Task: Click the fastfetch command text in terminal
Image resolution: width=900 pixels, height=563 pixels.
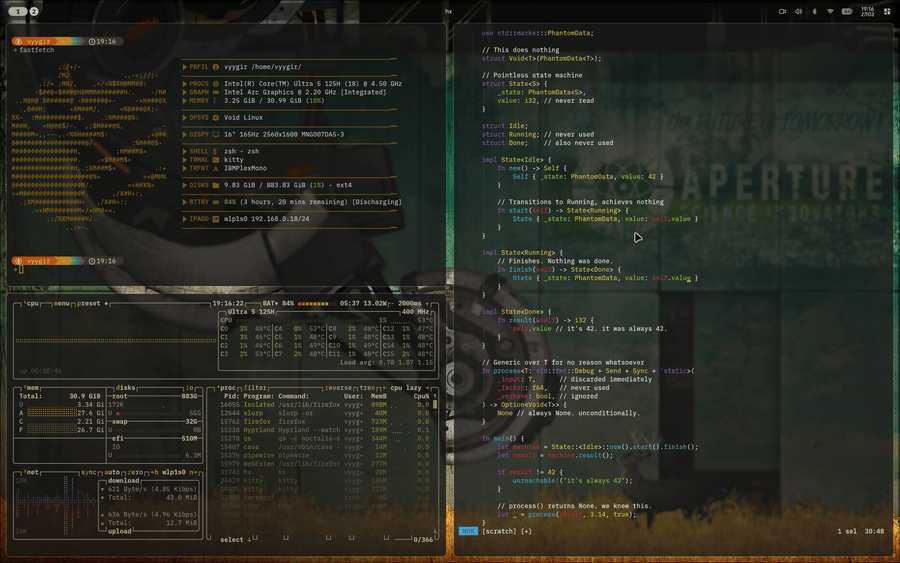Action: (37, 50)
